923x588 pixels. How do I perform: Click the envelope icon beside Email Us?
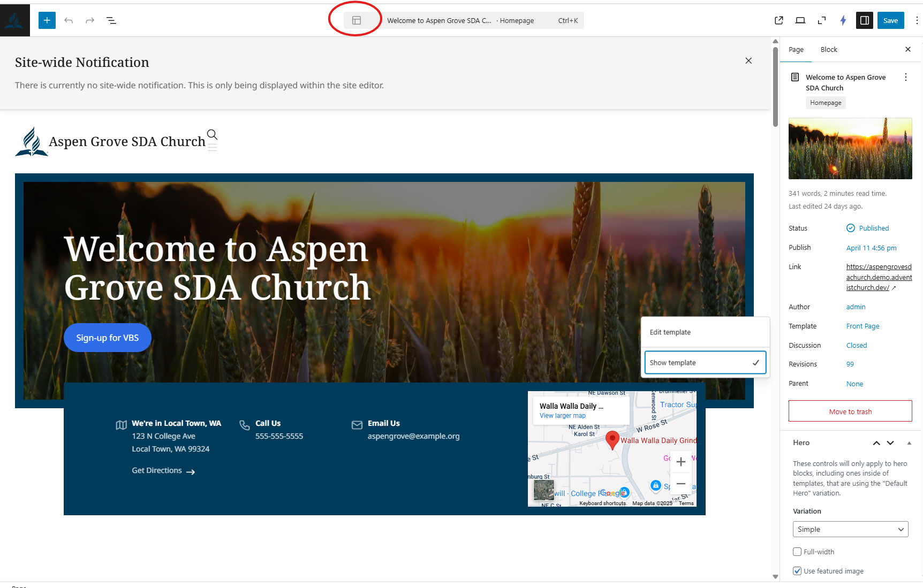pos(357,425)
